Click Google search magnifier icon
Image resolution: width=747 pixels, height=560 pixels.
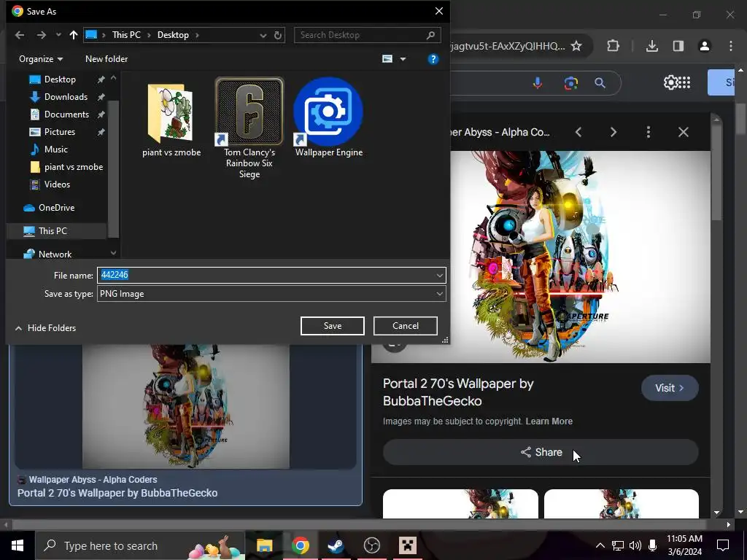(600, 83)
